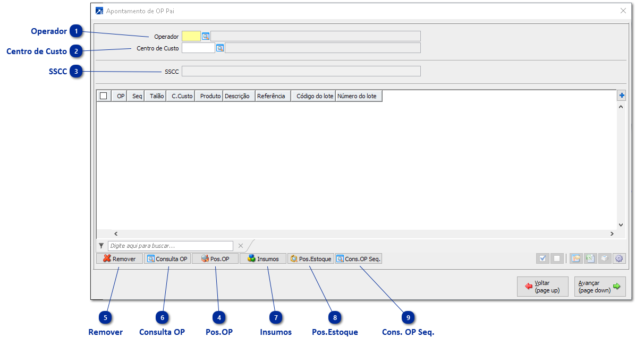Click the horizontal scrollbar left arrow

(x=116, y=233)
